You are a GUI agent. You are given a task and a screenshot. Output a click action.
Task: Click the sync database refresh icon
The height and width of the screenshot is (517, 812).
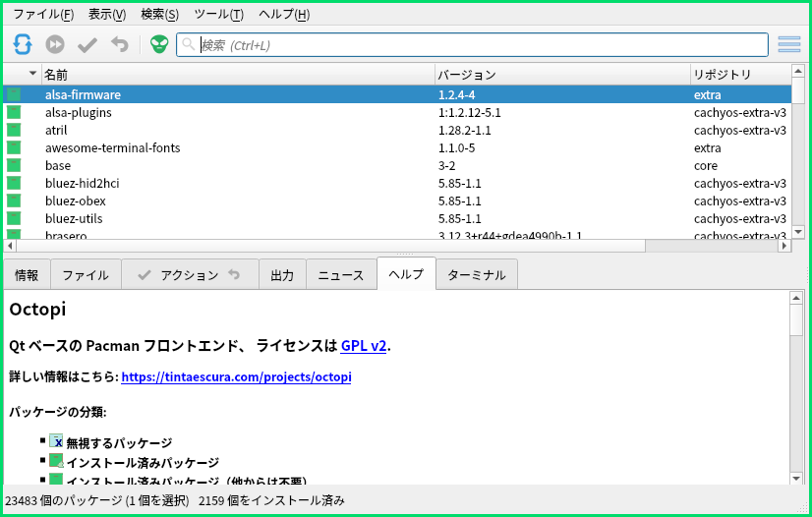tap(23, 44)
